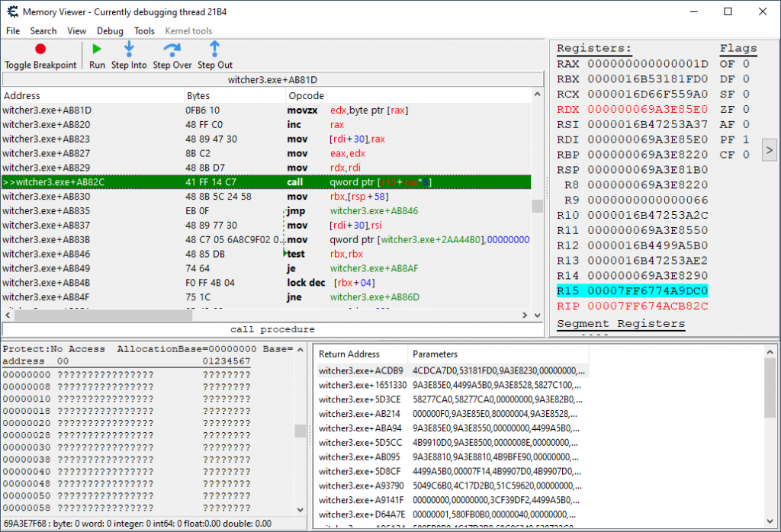Click the Step Out icon
Screen dimensions: 781x532
click(214, 49)
